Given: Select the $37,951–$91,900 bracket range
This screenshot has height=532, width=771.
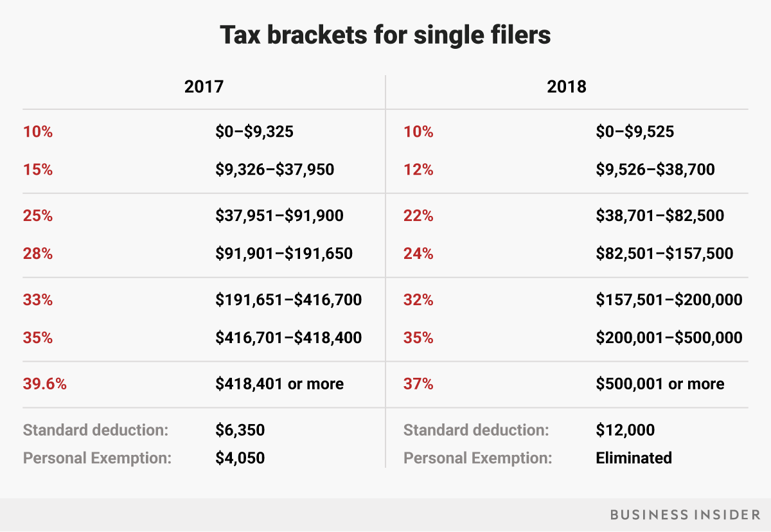Looking at the screenshot, I should pos(279,215).
